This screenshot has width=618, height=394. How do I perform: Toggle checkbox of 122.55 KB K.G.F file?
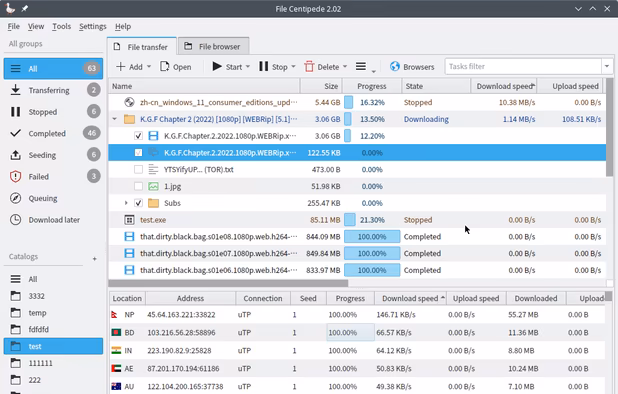click(138, 152)
